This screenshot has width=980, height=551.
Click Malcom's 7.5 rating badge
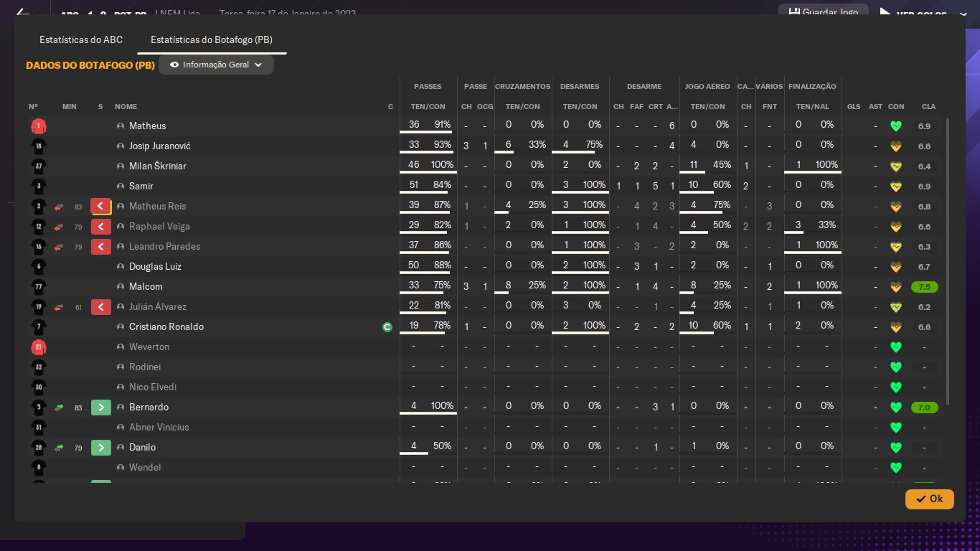924,287
